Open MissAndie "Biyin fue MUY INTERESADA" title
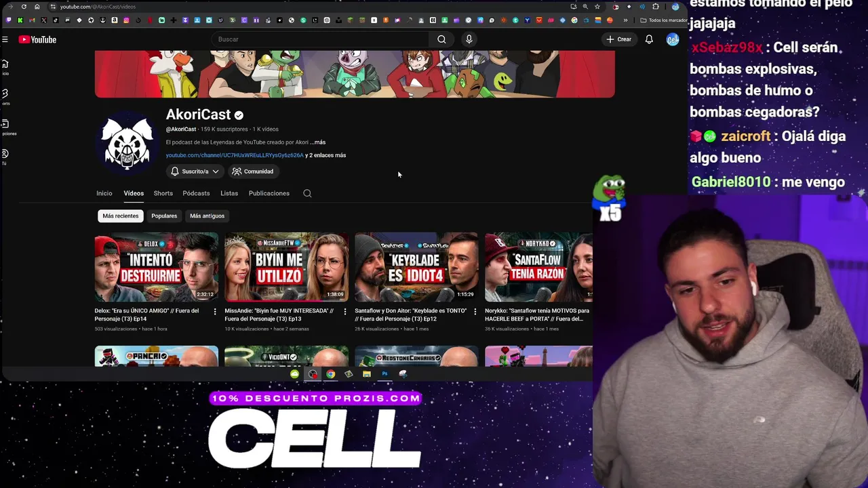Image resolution: width=868 pixels, height=488 pixels. pyautogui.click(x=279, y=314)
